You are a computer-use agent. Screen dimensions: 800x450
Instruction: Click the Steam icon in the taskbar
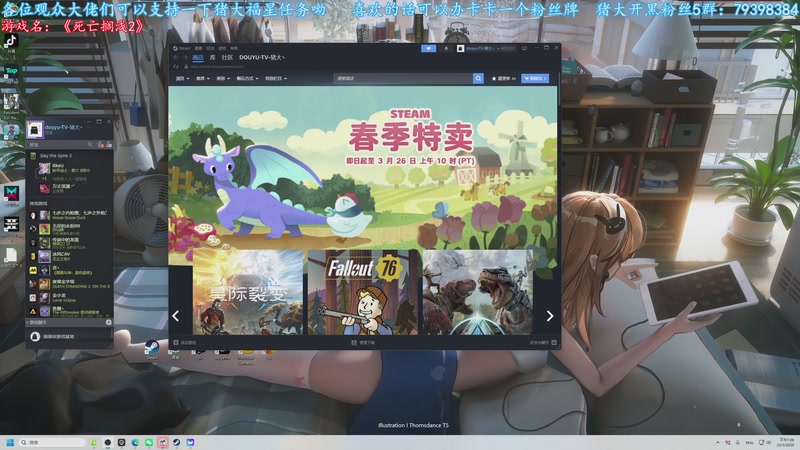click(x=177, y=442)
